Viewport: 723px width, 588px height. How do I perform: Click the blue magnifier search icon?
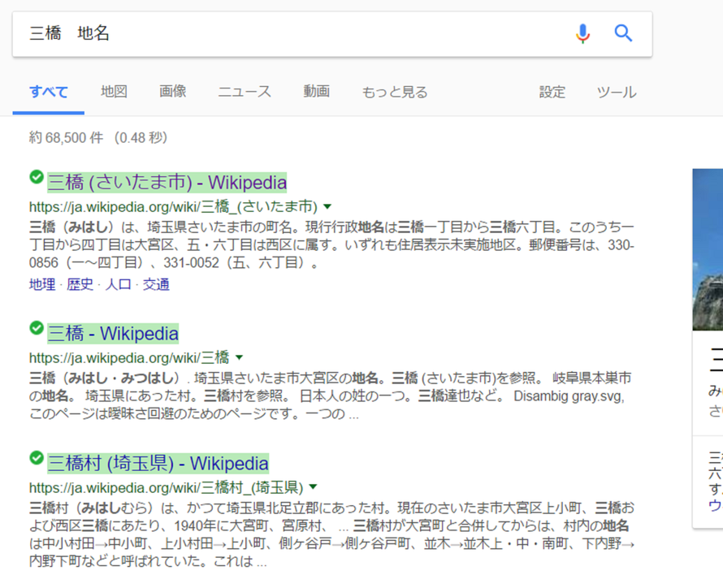[623, 33]
